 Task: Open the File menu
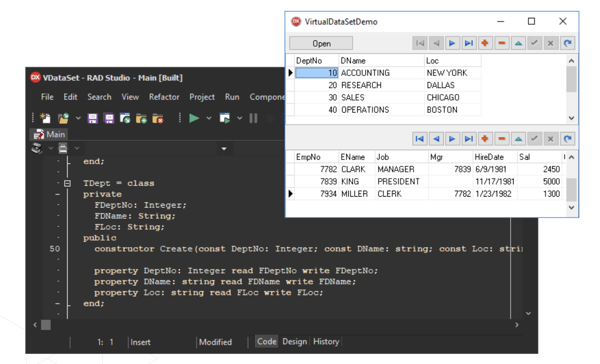pos(47,97)
